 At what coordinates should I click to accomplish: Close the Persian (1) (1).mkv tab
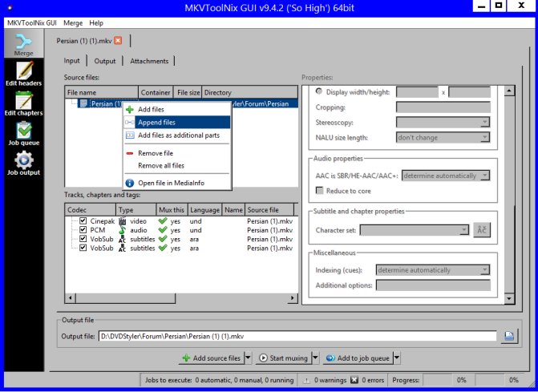tap(118, 40)
